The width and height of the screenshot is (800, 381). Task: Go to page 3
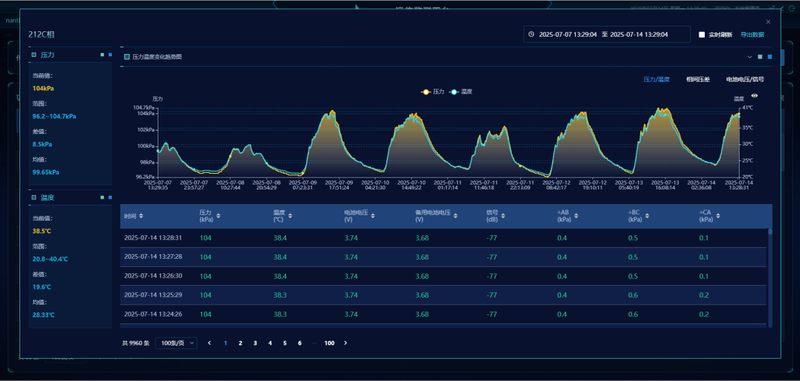coord(255,343)
